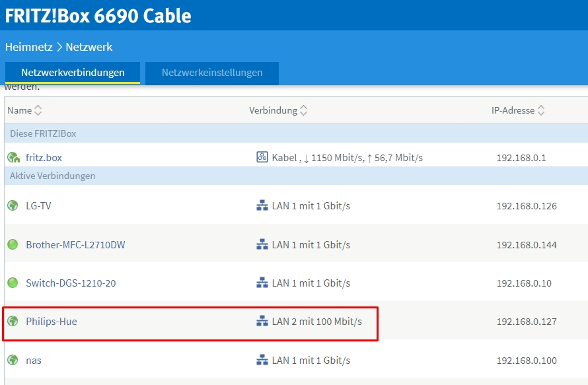Open the nas device entry
Viewport: 588px width, 385px height.
[x=34, y=361]
